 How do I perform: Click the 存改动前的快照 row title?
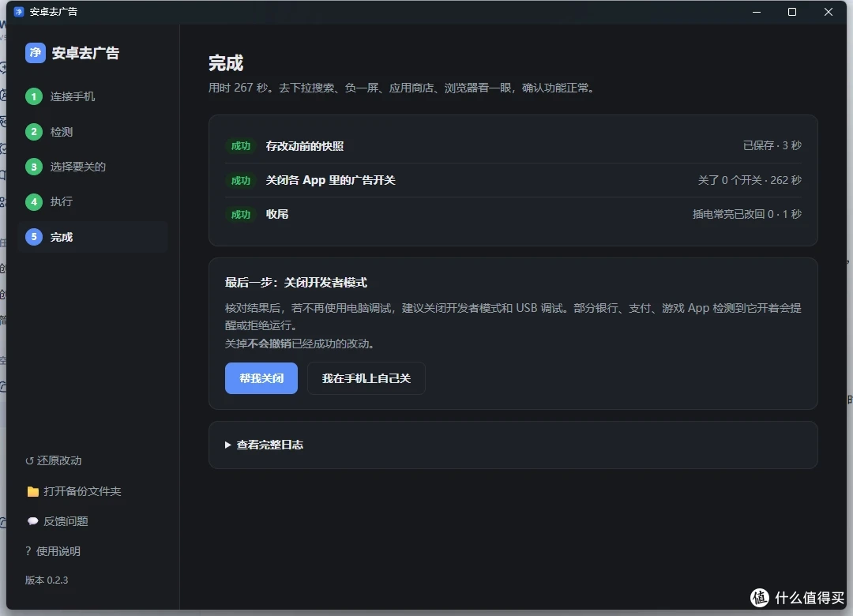click(x=305, y=146)
